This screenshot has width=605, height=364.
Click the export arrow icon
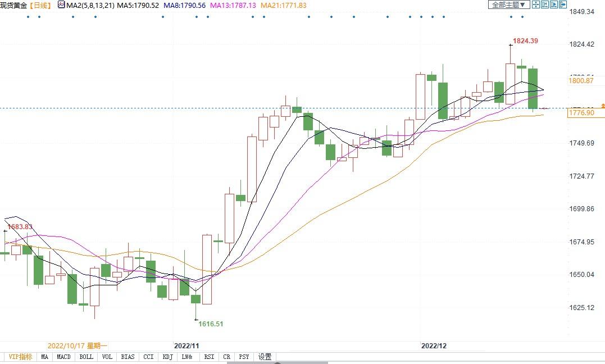click(563, 5)
